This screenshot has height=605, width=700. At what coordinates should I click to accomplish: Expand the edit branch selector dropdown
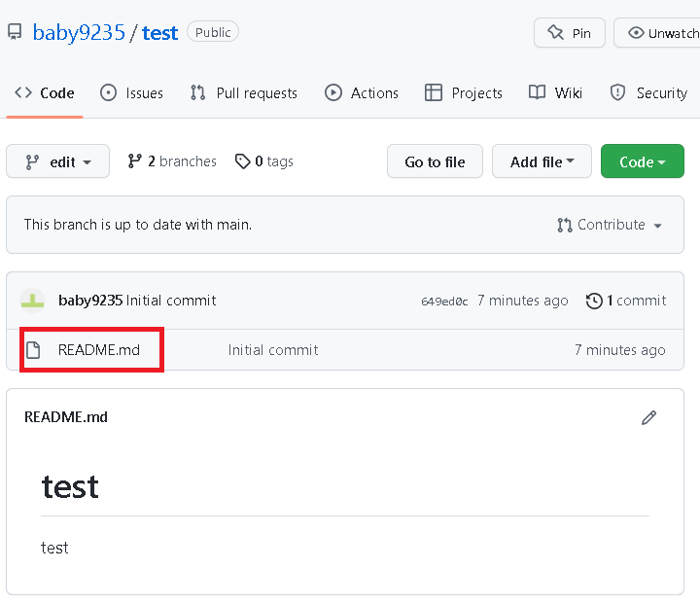tap(57, 161)
